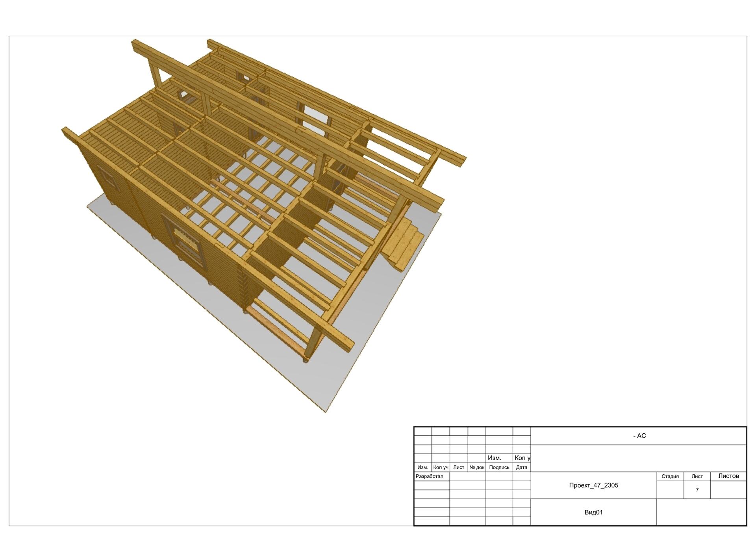
Task: Click the Подпись column header
Action: tap(499, 467)
